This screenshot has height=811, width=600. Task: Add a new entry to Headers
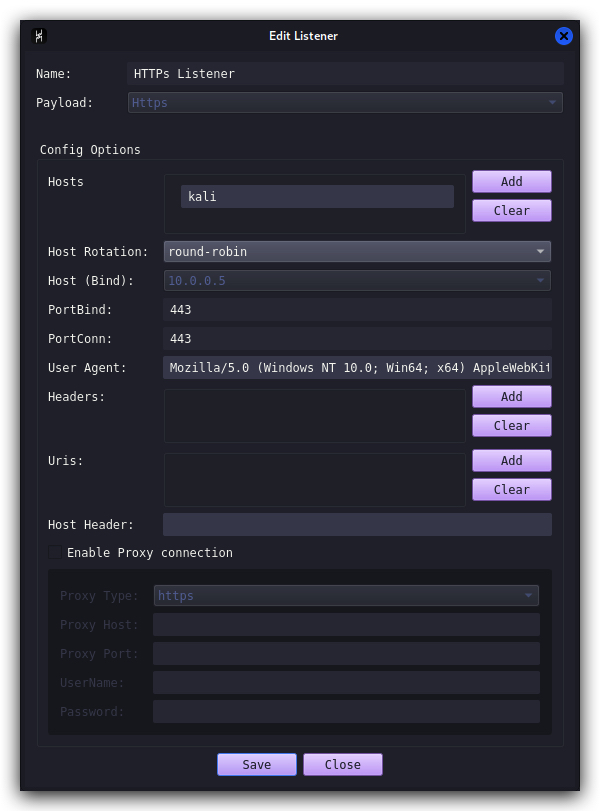click(512, 397)
